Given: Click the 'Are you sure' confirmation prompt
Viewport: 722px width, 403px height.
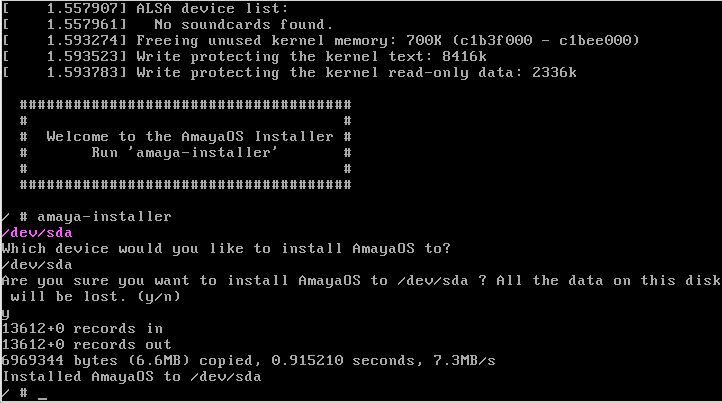Looking at the screenshot, I should click(361, 288).
